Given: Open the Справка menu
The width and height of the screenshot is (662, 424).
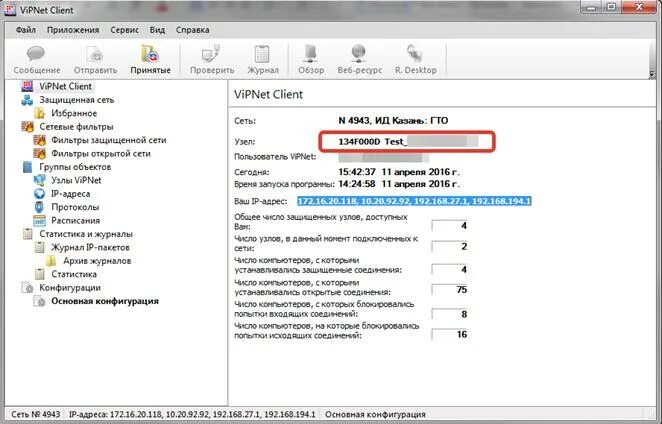Looking at the screenshot, I should (193, 30).
